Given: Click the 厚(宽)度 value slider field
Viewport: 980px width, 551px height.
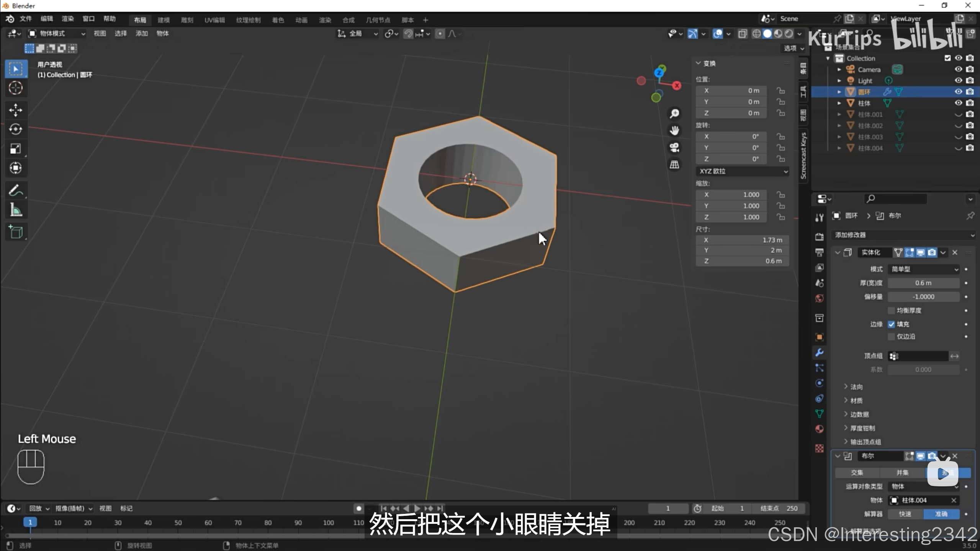Looking at the screenshot, I should point(923,283).
